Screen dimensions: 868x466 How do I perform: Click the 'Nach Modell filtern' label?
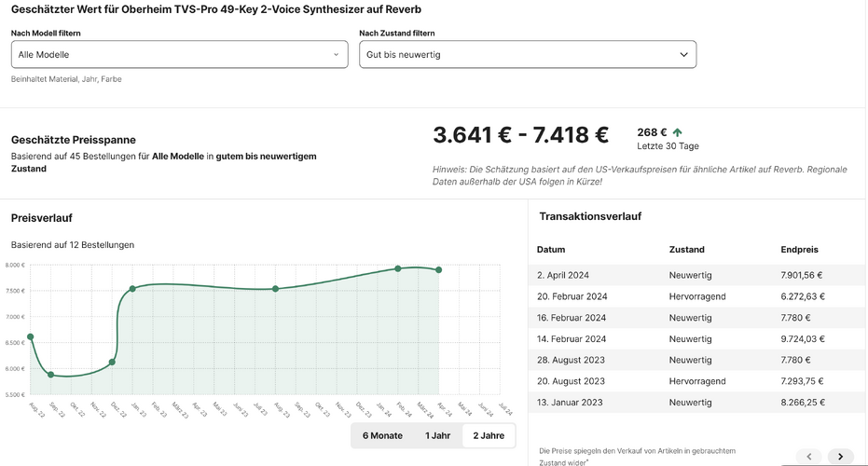click(x=46, y=34)
